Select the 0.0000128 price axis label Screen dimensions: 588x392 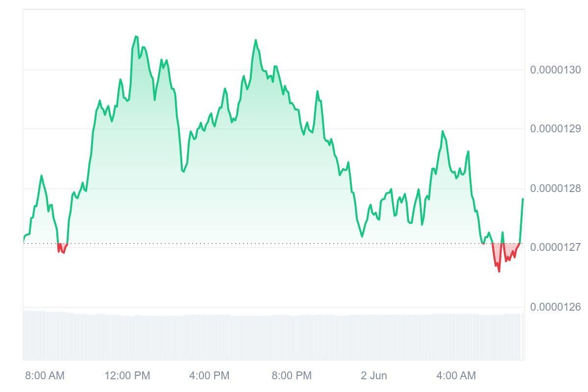(555, 189)
